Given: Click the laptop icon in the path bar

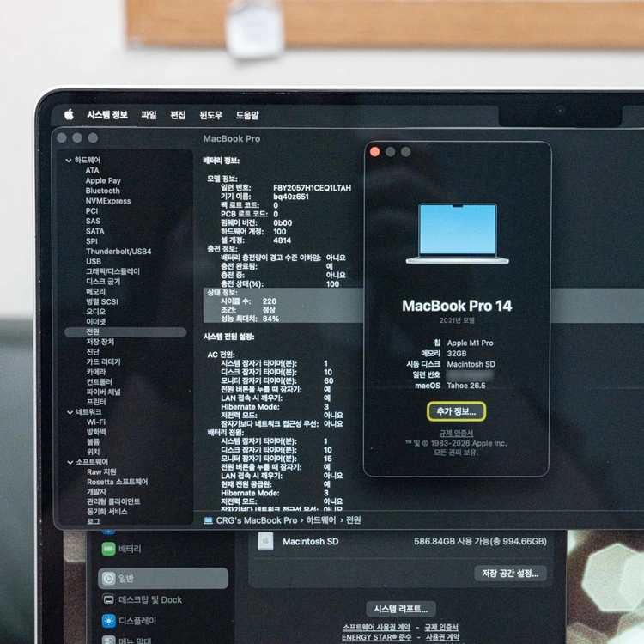Looking at the screenshot, I should (209, 520).
